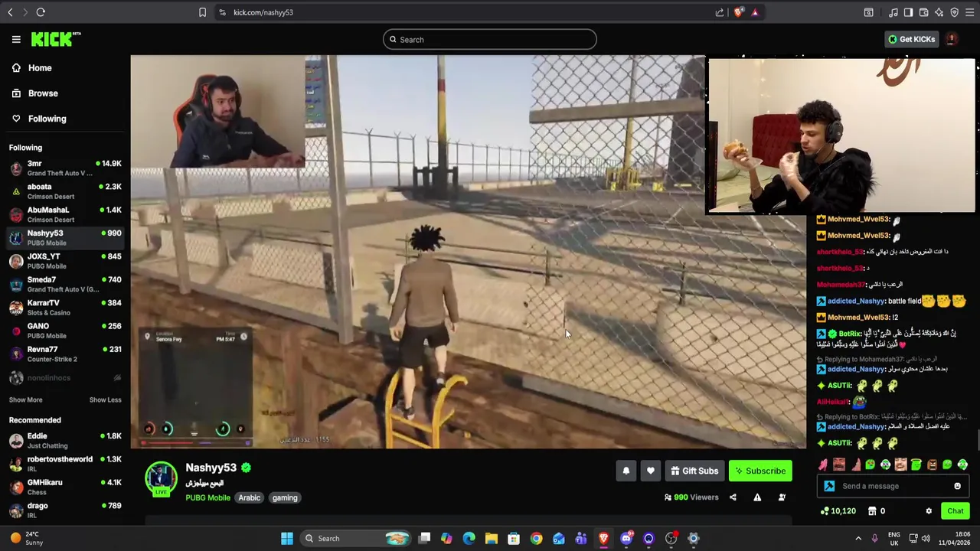Focus the Kick search box
The height and width of the screenshot is (551, 980).
tap(489, 40)
